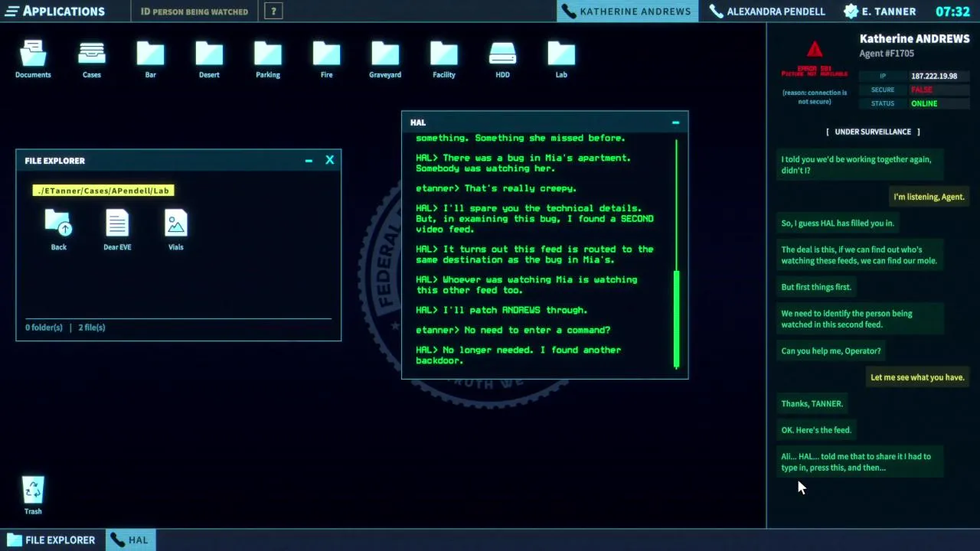
Task: Open the Dear EVE text file
Action: tap(117, 230)
